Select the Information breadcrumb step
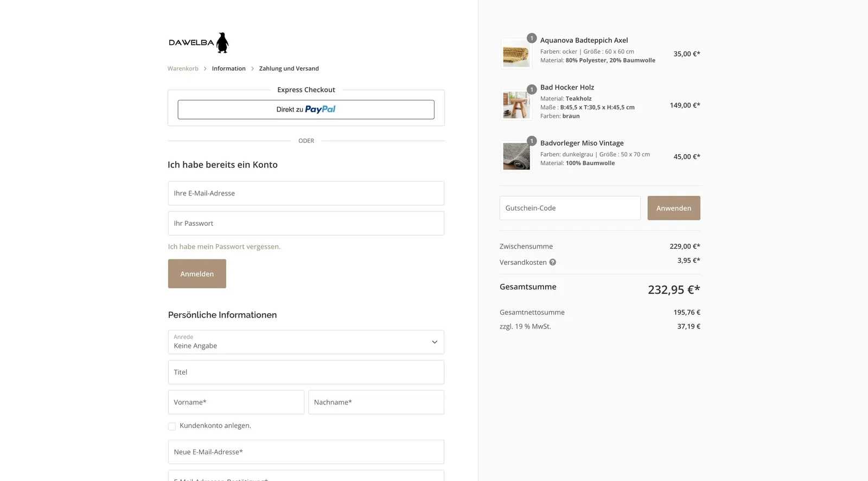 click(228, 68)
